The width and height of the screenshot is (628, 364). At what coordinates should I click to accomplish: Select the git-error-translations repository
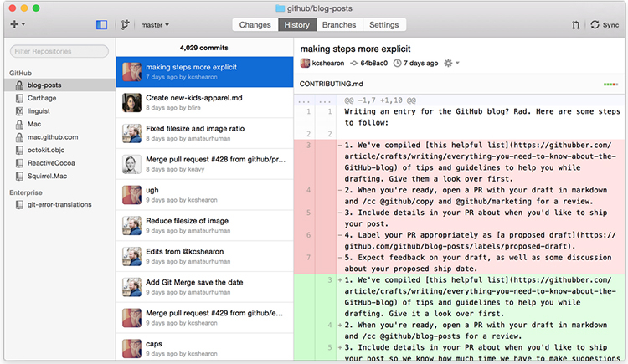(x=59, y=205)
